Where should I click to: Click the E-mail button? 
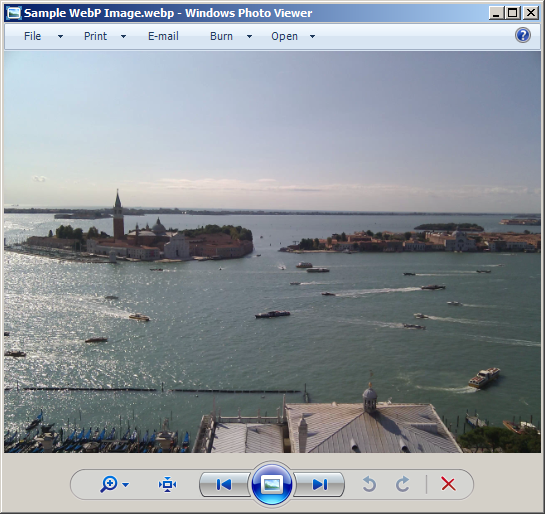[163, 36]
